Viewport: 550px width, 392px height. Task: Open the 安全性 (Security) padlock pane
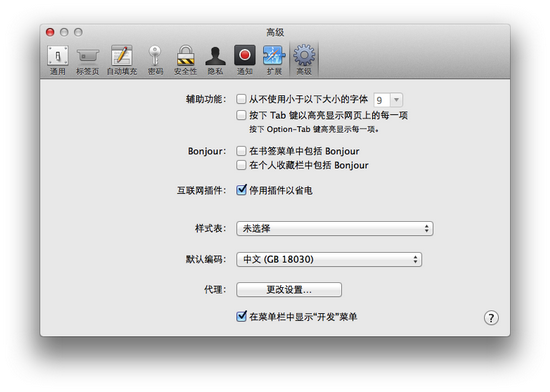coord(186,60)
